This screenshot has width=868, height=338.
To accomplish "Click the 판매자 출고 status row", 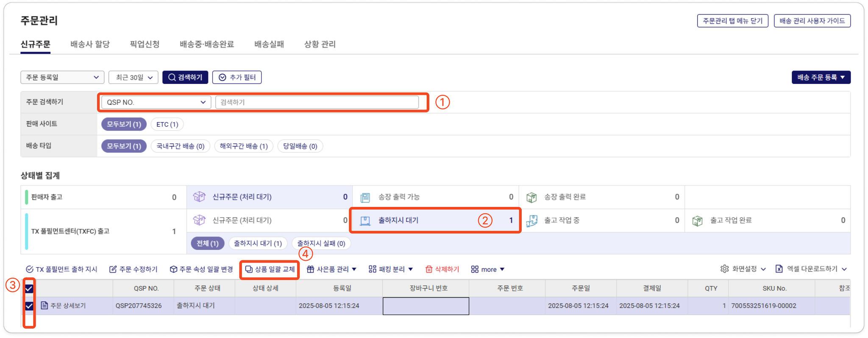I will click(103, 197).
